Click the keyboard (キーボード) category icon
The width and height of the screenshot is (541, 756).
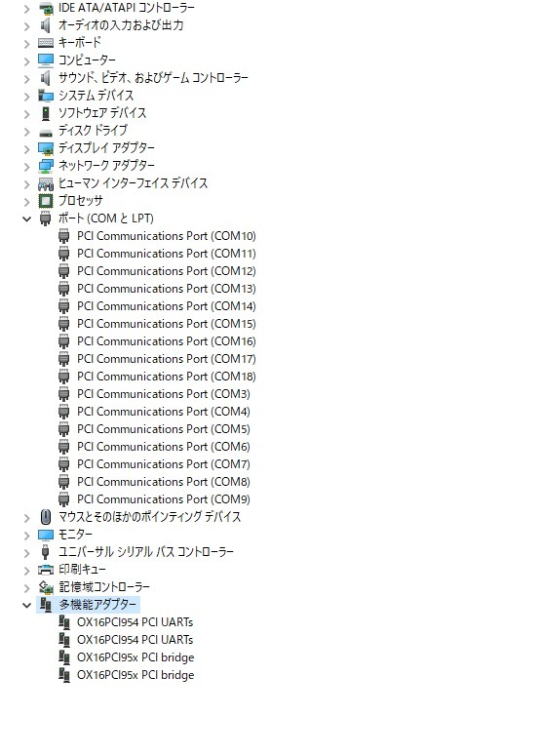(x=46, y=43)
